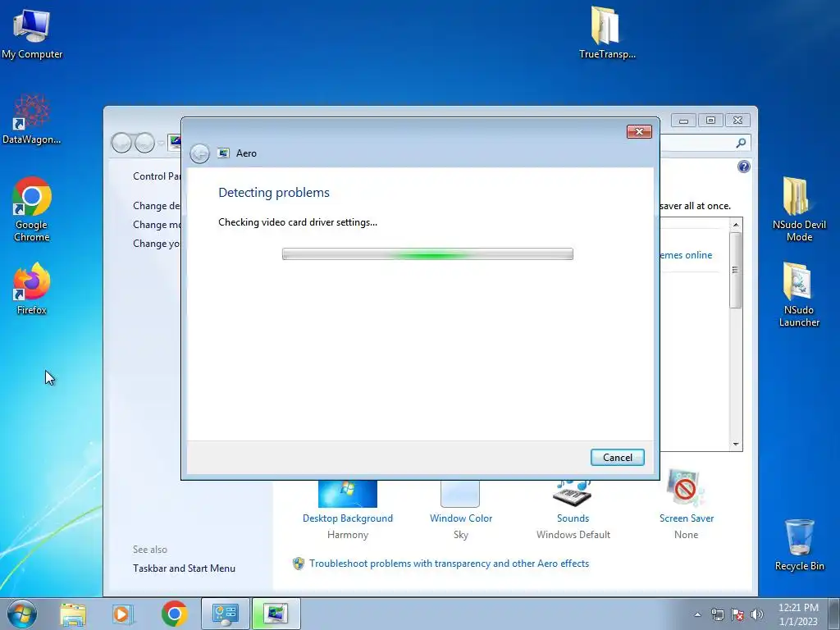Switch to Aero troubleshooter taskbar button
This screenshot has height=630, width=840.
pos(276,614)
